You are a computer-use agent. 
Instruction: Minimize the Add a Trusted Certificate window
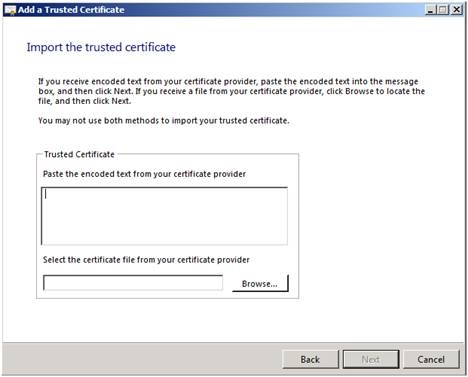click(431, 10)
